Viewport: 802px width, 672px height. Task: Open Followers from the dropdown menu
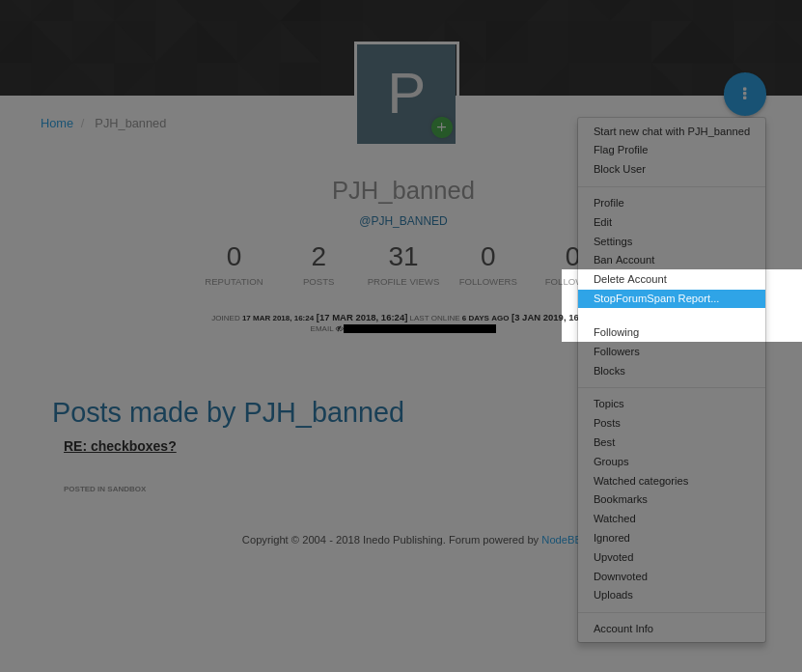672,351
